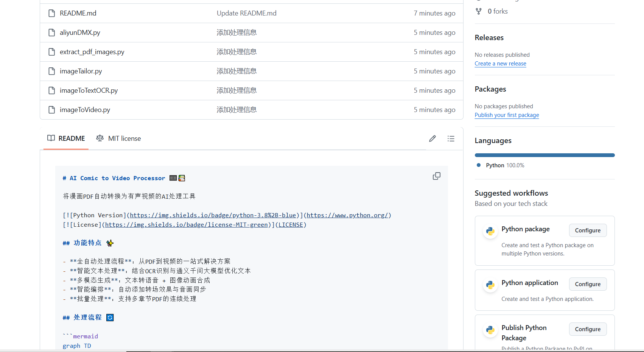Switch to the MIT license tab
This screenshot has width=644, height=352.
(x=118, y=139)
